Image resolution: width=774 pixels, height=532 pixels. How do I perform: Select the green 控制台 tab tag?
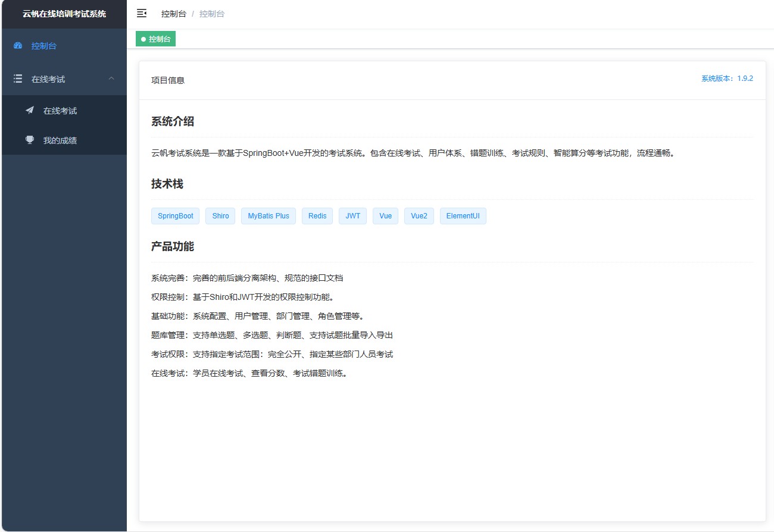click(x=155, y=39)
